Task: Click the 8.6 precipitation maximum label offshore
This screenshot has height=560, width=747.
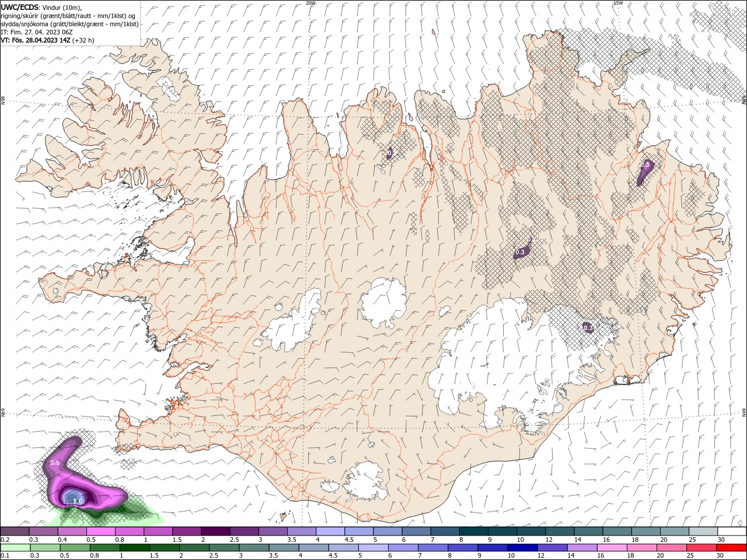Action: (78, 501)
